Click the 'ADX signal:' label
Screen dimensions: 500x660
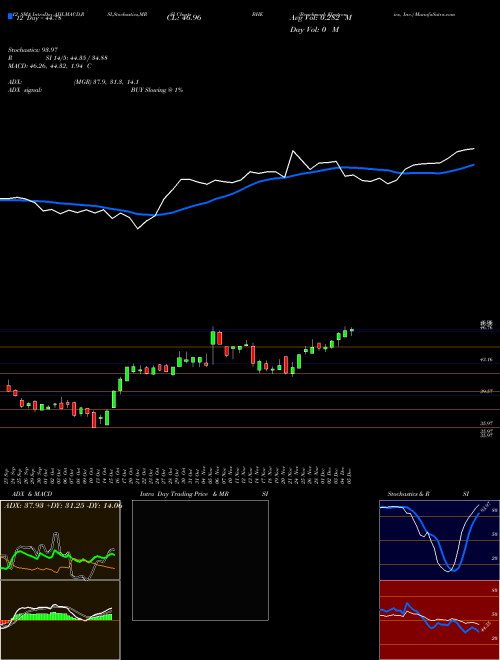pos(25,90)
